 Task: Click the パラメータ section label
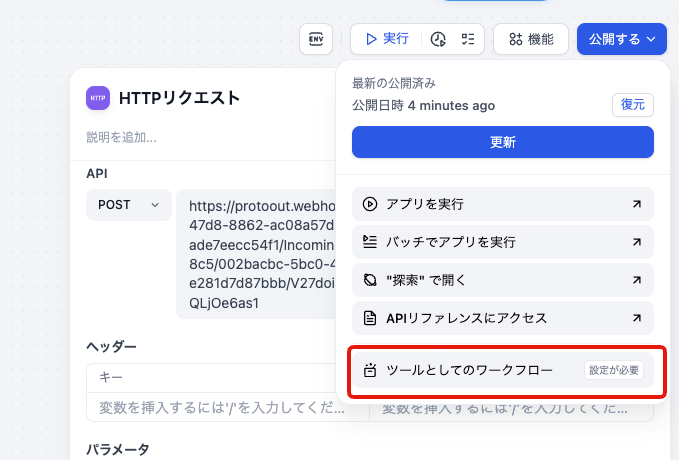[x=118, y=449]
